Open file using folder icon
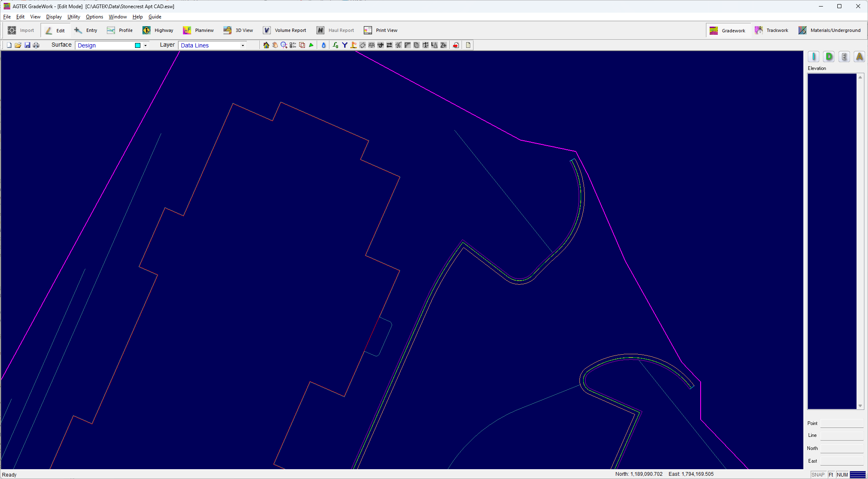The height and width of the screenshot is (479, 868). 18,45
